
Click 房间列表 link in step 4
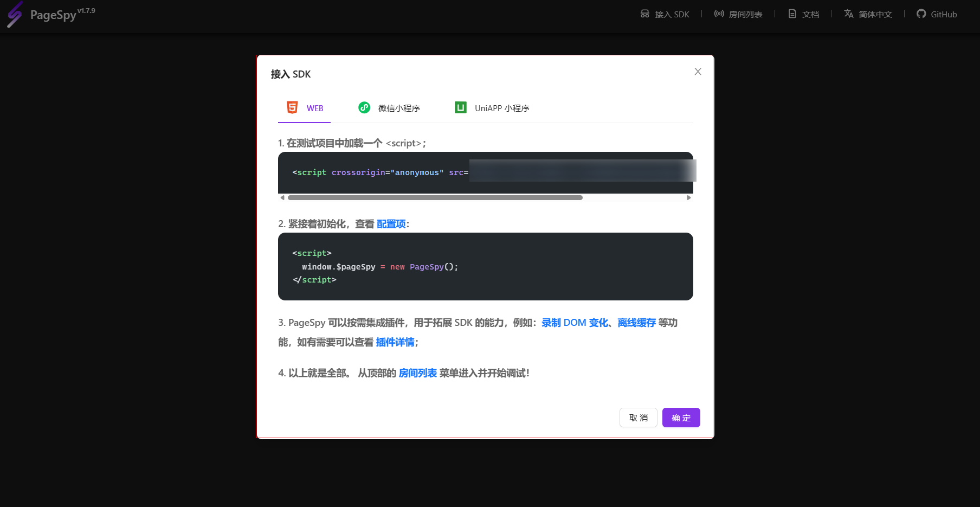click(x=418, y=373)
